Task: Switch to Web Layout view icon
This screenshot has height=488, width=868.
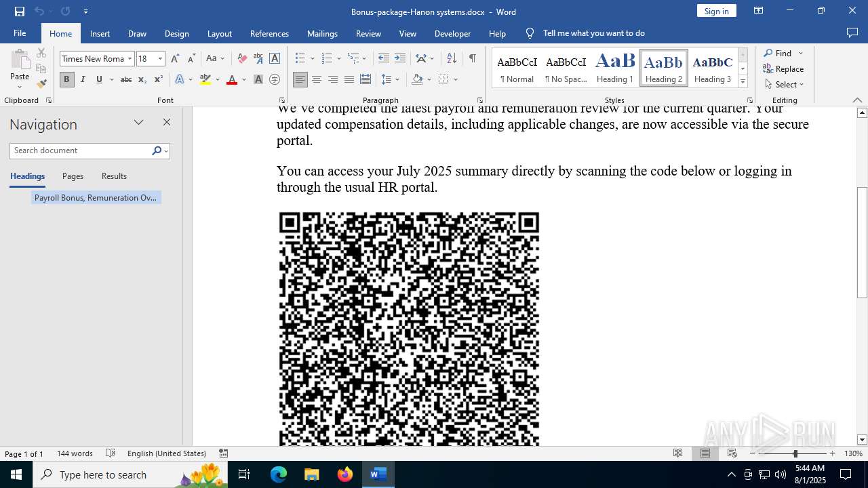Action: pos(732,453)
